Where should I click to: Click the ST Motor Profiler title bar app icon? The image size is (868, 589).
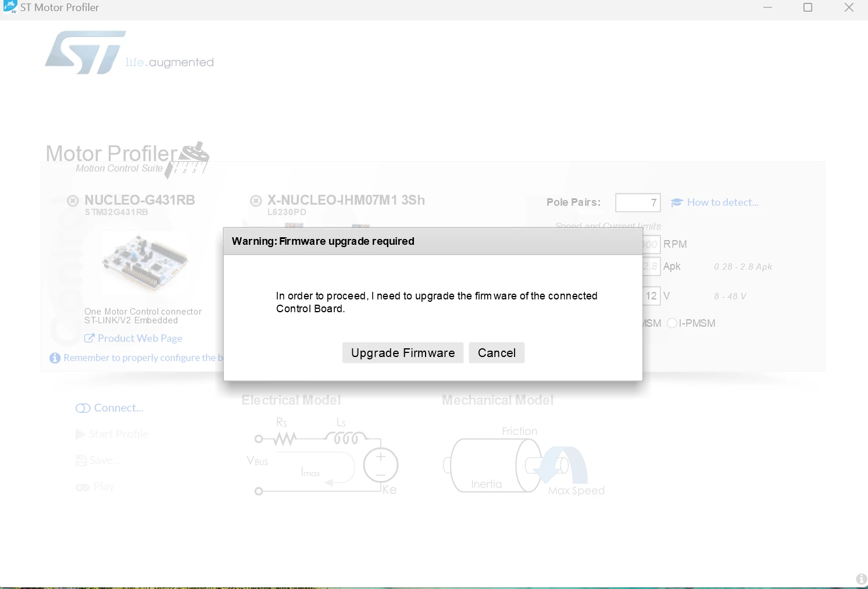(10, 7)
